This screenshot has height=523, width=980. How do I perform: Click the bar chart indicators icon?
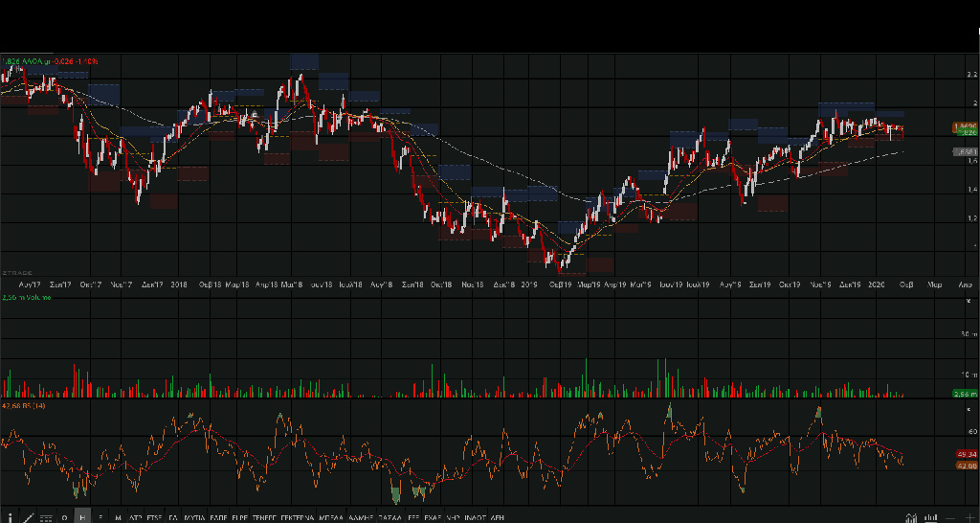click(929, 516)
